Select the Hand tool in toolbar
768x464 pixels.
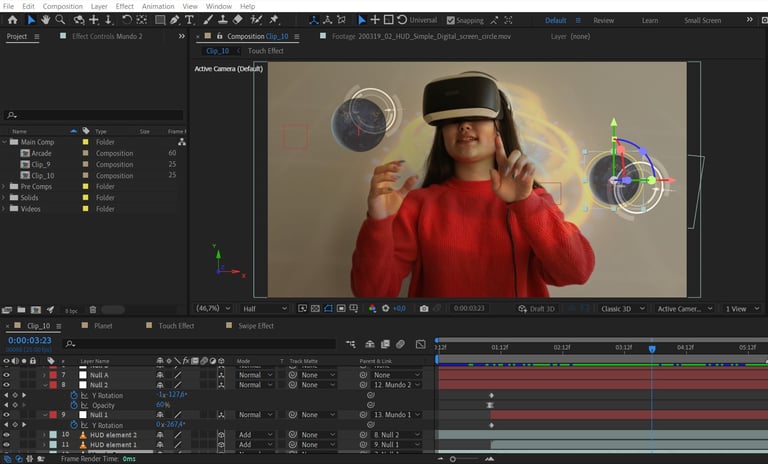pos(45,20)
